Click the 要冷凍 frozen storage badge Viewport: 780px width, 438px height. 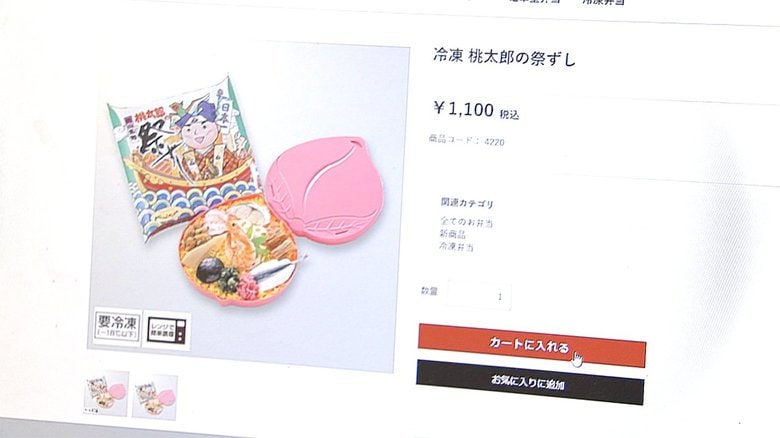coord(117,327)
